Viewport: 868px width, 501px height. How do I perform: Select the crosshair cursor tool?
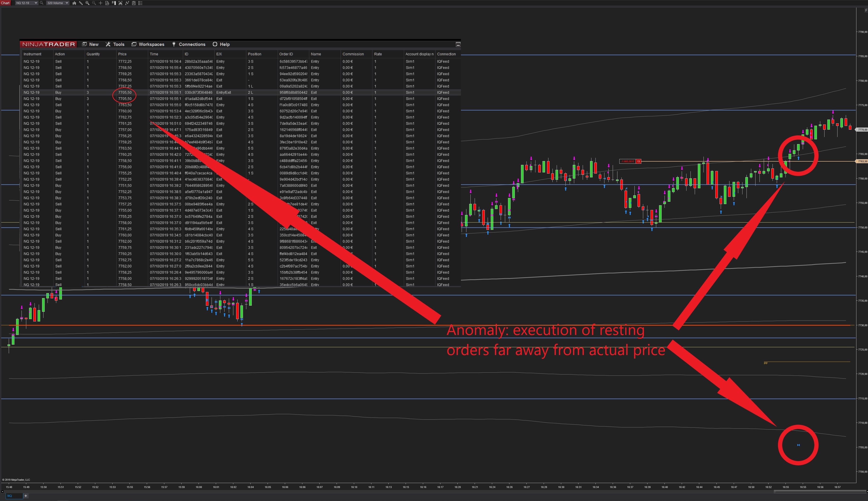pos(100,3)
